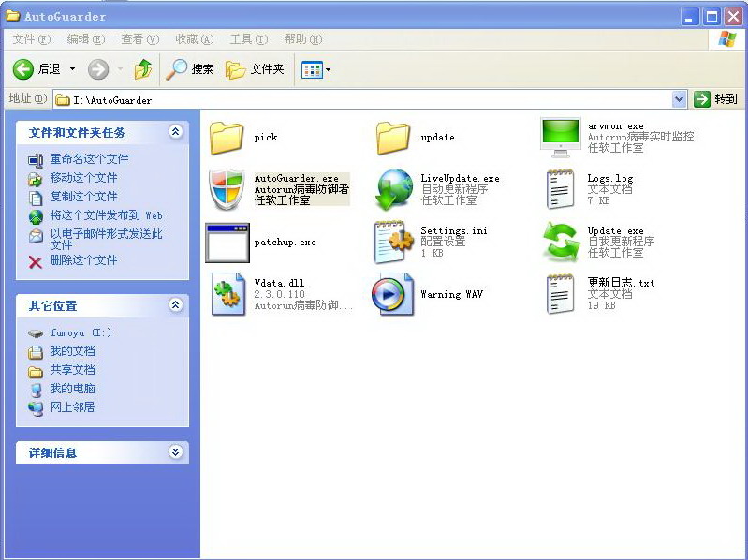Click the 网上邻居 network icon
Screen dimensions: 748x560
point(36,408)
